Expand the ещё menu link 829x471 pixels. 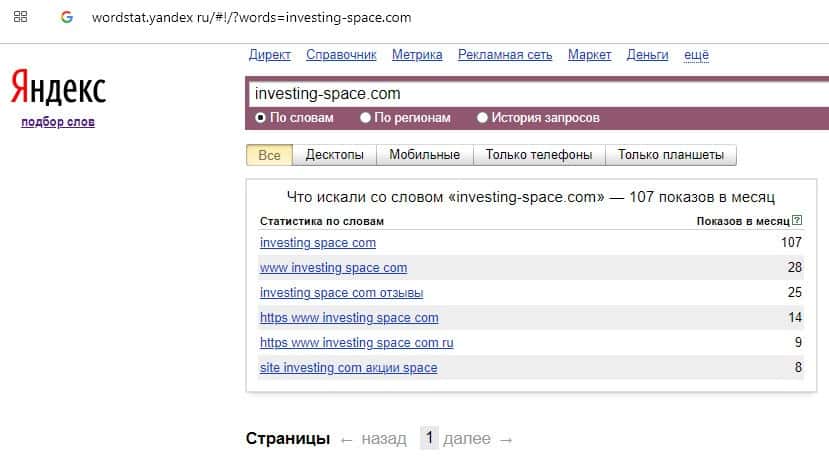tap(696, 55)
